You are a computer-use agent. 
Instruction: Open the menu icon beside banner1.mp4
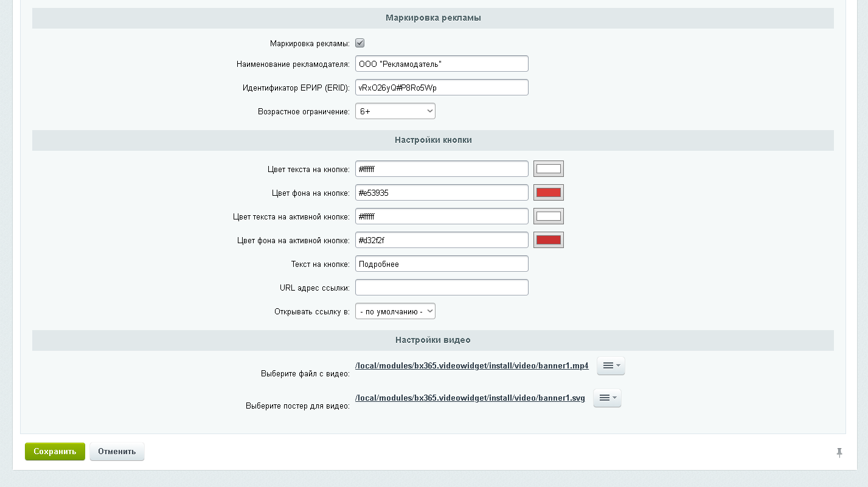pyautogui.click(x=611, y=365)
